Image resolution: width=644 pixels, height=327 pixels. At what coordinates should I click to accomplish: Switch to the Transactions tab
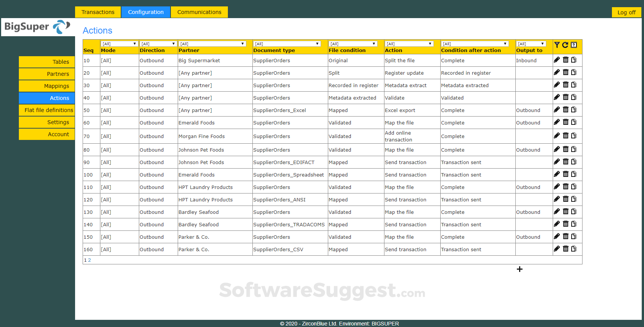[98, 12]
